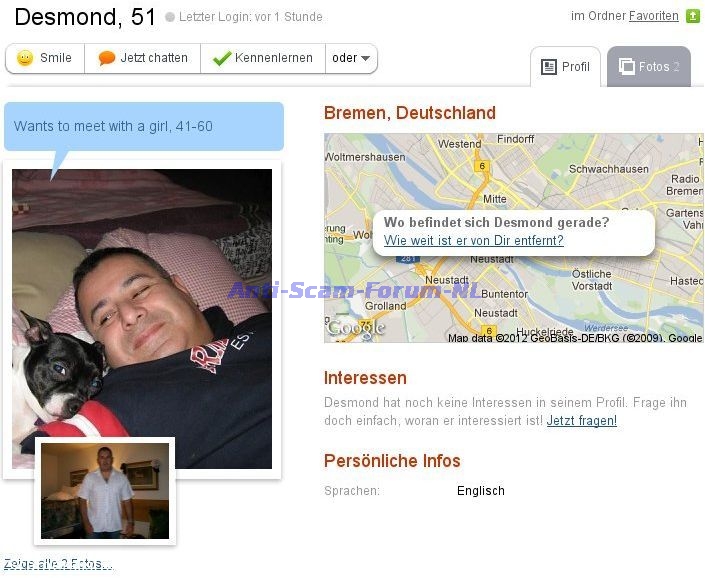Click the Google logo on the map
Viewport: 705px width, 578px height.
pos(356,328)
